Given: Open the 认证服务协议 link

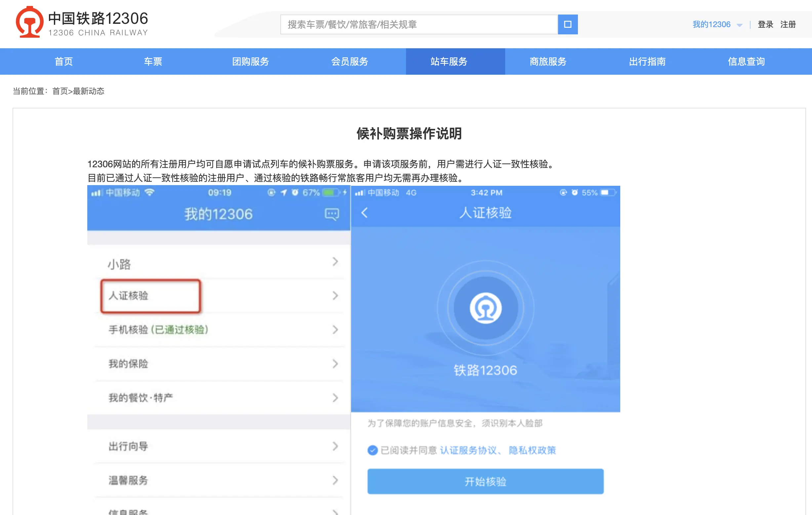Looking at the screenshot, I should [x=468, y=450].
